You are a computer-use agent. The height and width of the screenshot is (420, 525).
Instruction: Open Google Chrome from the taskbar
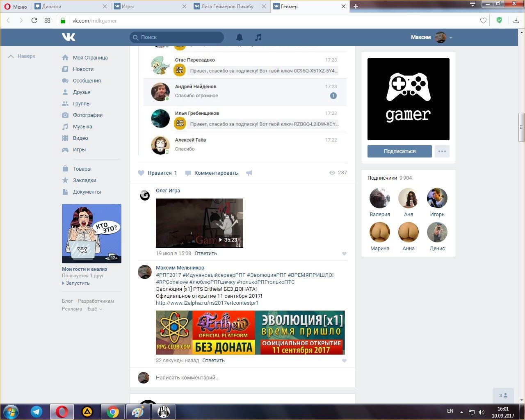click(113, 411)
